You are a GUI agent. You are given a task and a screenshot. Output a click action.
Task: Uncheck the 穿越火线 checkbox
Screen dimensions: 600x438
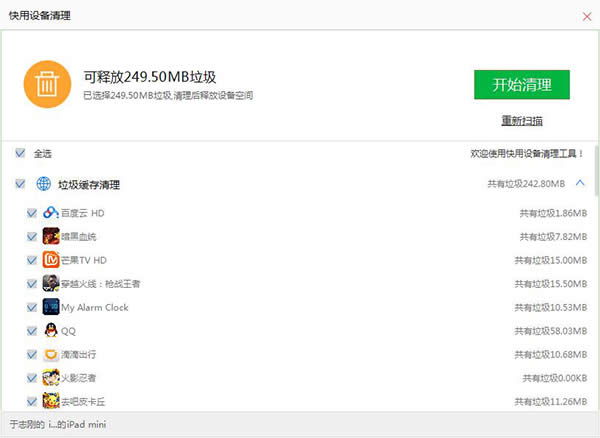pyautogui.click(x=32, y=284)
